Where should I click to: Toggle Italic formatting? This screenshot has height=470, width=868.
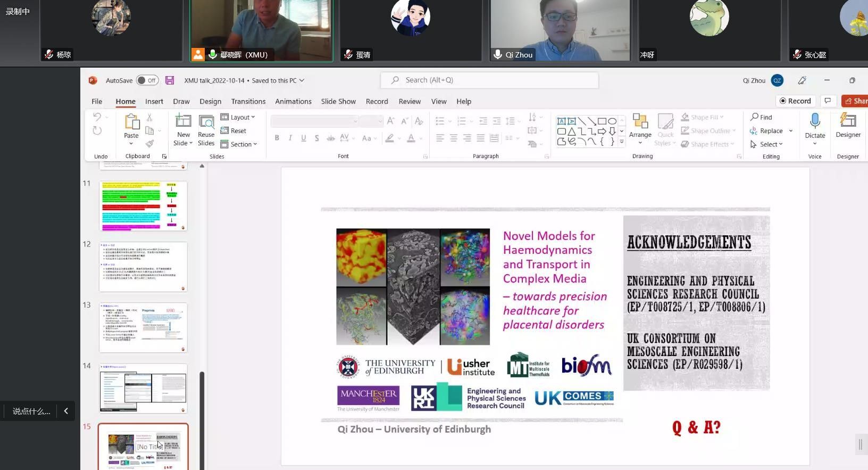(x=290, y=138)
